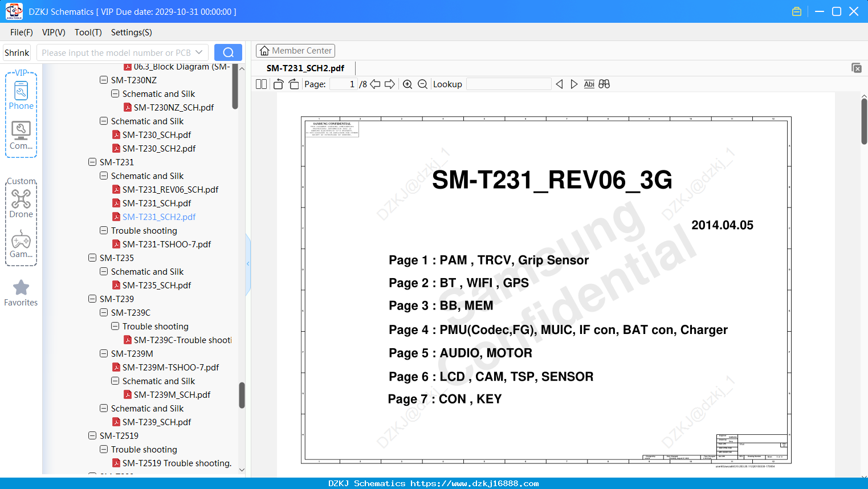This screenshot has height=489, width=868.
Task: Focus the Page number field
Action: point(344,84)
